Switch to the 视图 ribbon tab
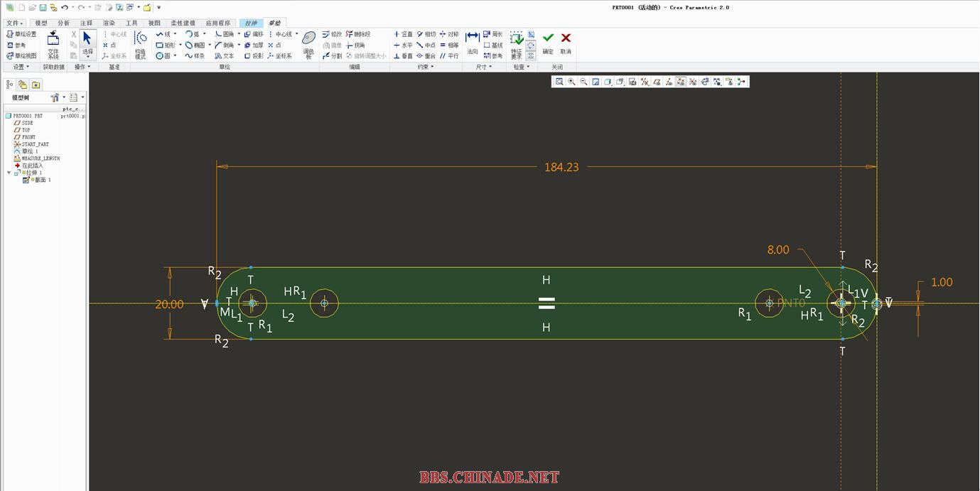980x491 pixels. (154, 23)
